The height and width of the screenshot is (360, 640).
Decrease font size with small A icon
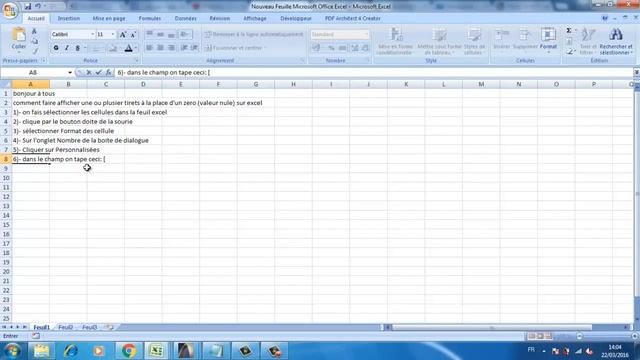(x=133, y=35)
